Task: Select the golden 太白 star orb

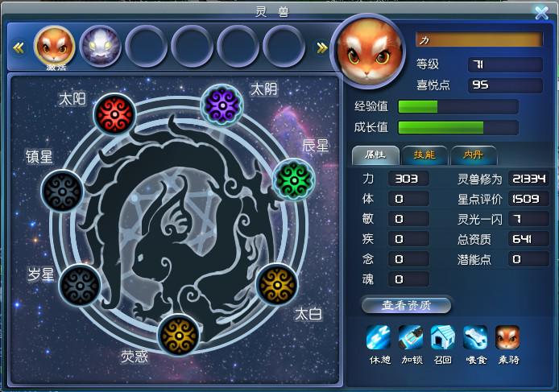Action: click(x=277, y=285)
